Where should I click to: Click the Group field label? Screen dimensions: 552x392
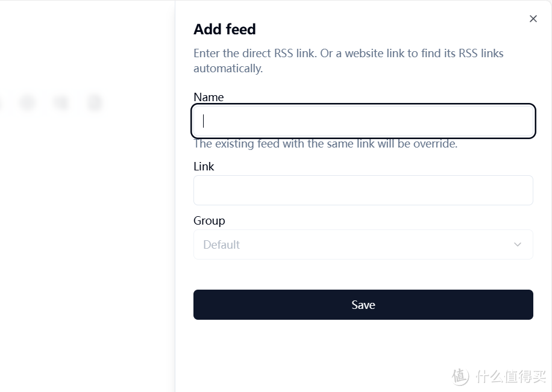[x=209, y=220]
